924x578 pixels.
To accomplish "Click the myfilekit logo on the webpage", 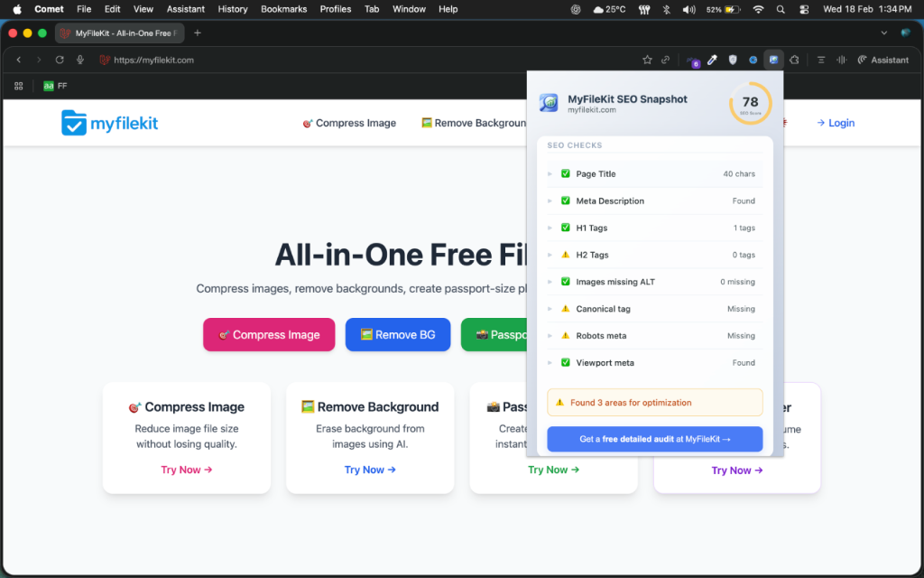I will point(109,123).
